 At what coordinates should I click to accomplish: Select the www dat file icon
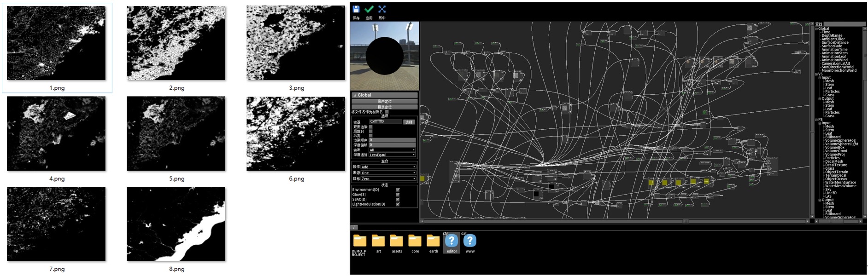(x=469, y=241)
